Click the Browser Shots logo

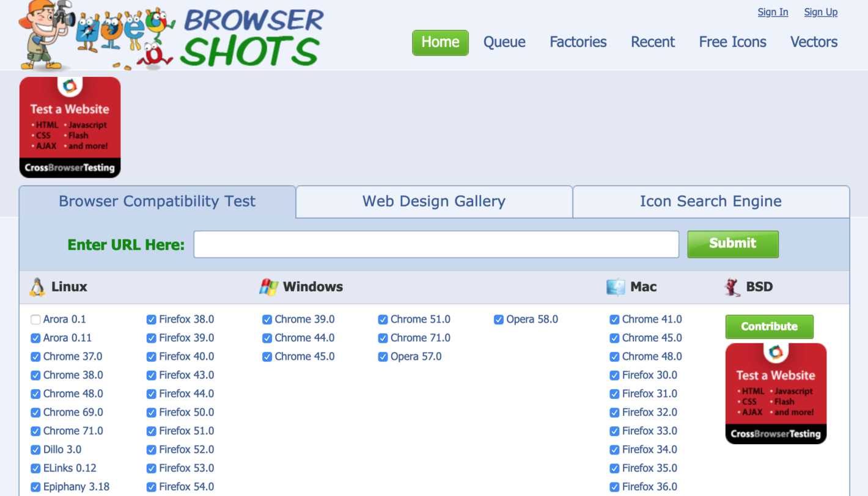(171, 35)
